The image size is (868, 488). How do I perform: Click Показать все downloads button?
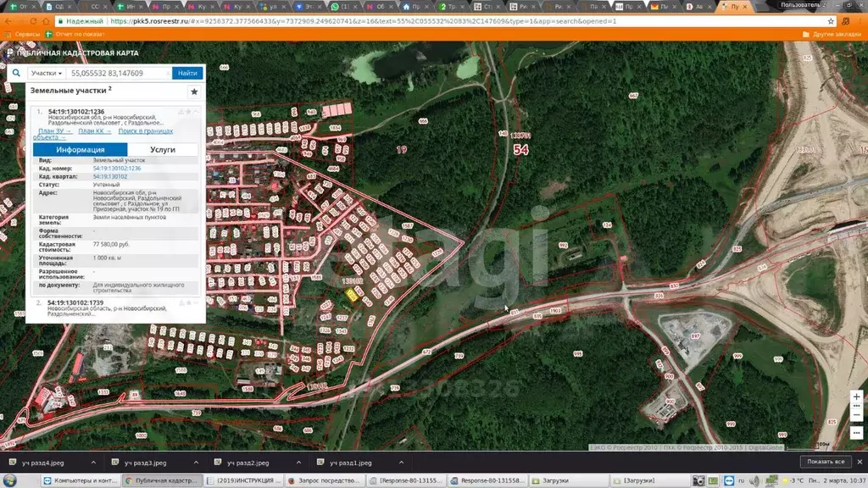[x=826, y=463]
